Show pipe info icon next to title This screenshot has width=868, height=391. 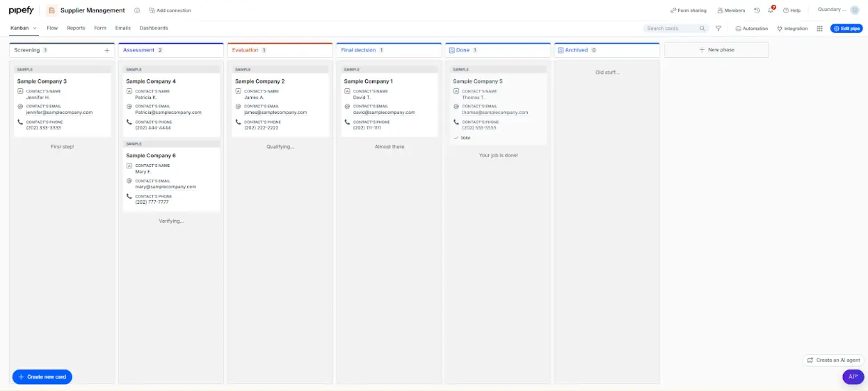click(137, 10)
